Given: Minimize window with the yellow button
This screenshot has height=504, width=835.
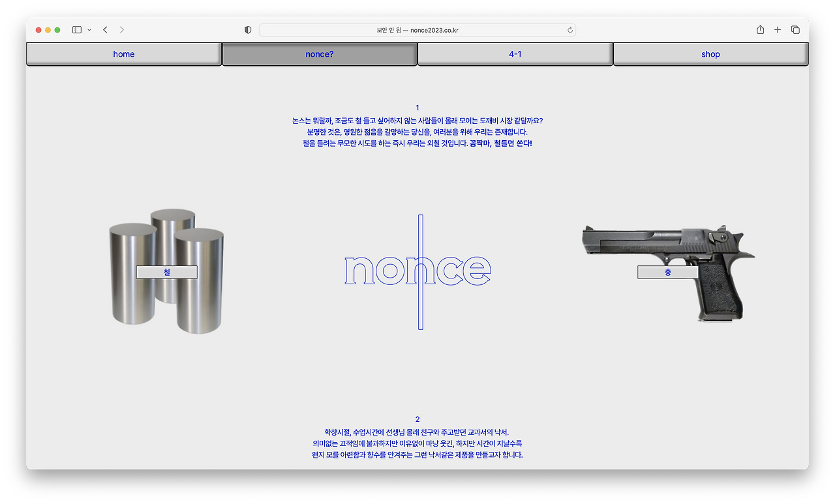Looking at the screenshot, I should [48, 30].
